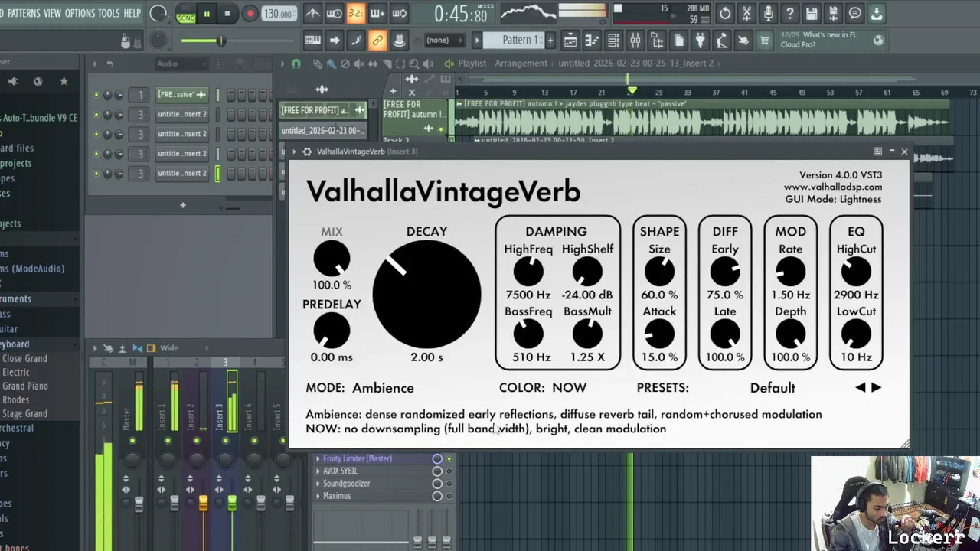Toggle the playlist magnet snap icon
Viewport: 980px width, 551px height.
296,64
